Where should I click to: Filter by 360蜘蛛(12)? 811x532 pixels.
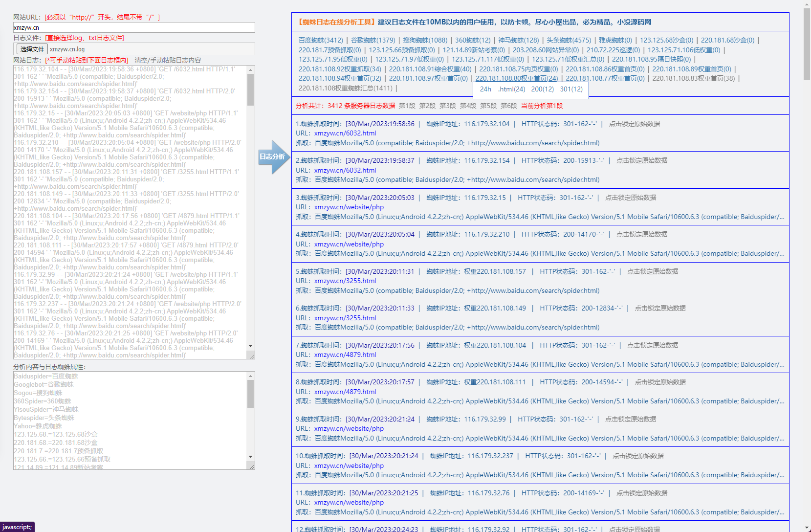473,40
